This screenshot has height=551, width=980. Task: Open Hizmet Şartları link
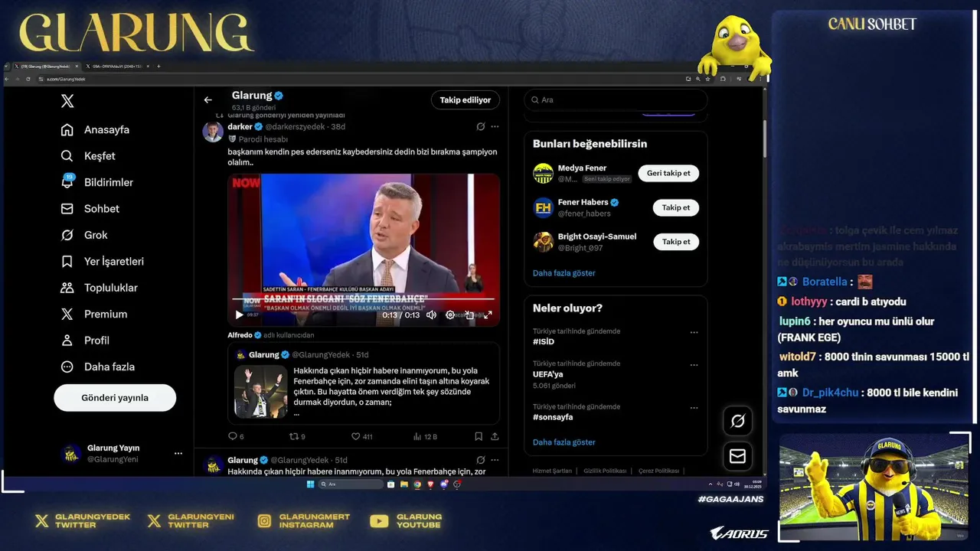pyautogui.click(x=552, y=471)
